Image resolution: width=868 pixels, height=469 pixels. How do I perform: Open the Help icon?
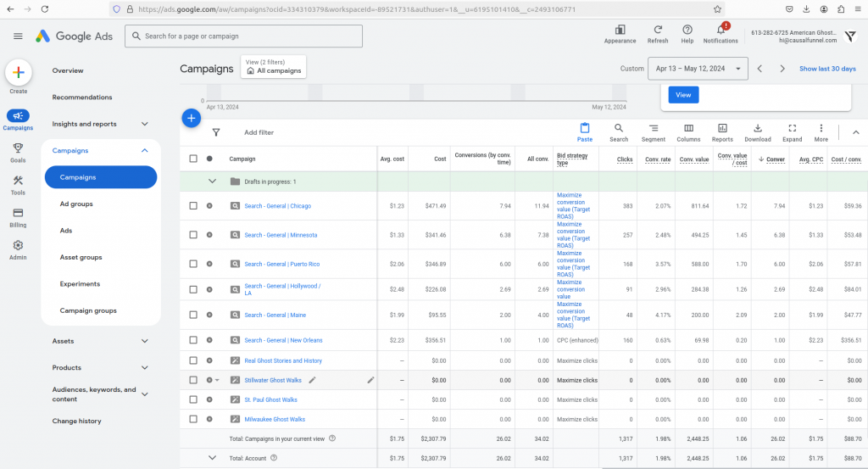click(x=687, y=30)
